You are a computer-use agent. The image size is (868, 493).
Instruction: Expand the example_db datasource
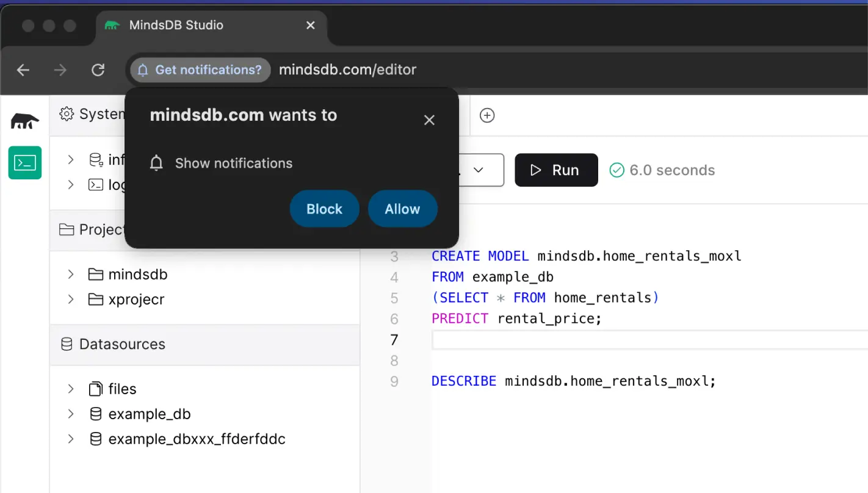click(71, 414)
